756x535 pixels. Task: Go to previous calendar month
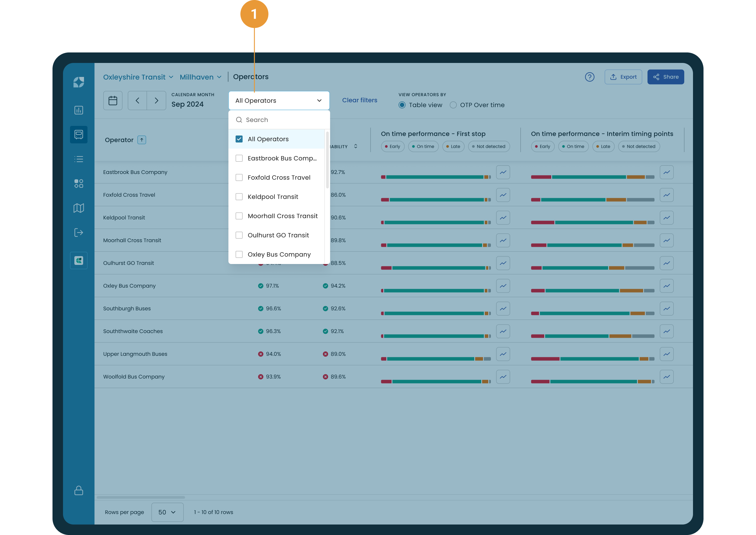(137, 101)
